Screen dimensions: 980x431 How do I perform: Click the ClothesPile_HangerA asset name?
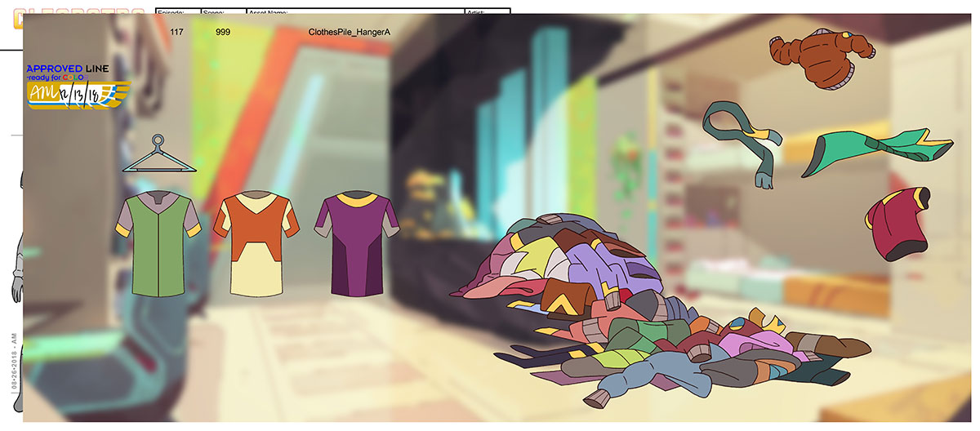tap(350, 32)
